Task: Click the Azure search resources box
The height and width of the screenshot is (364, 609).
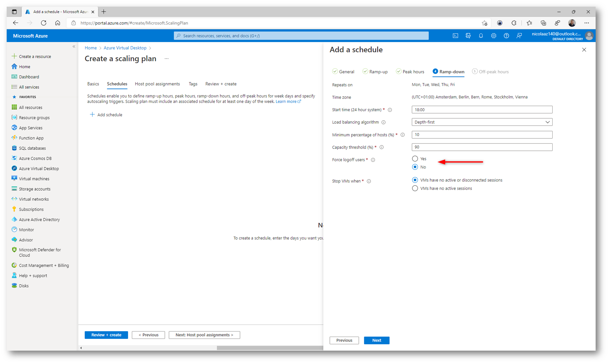Action: coord(301,36)
